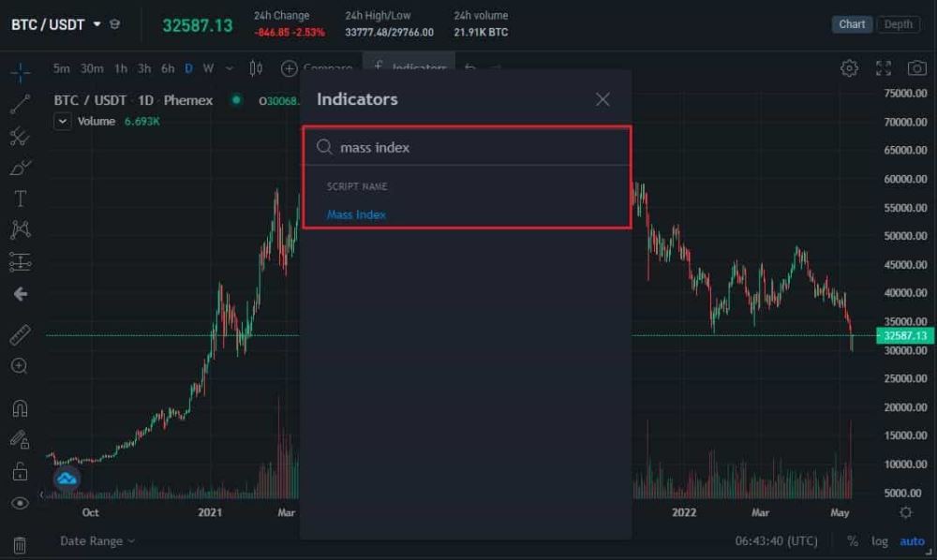Screen dimensions: 937x560
Task: Hide all drawings with eye icon
Action: [20, 503]
